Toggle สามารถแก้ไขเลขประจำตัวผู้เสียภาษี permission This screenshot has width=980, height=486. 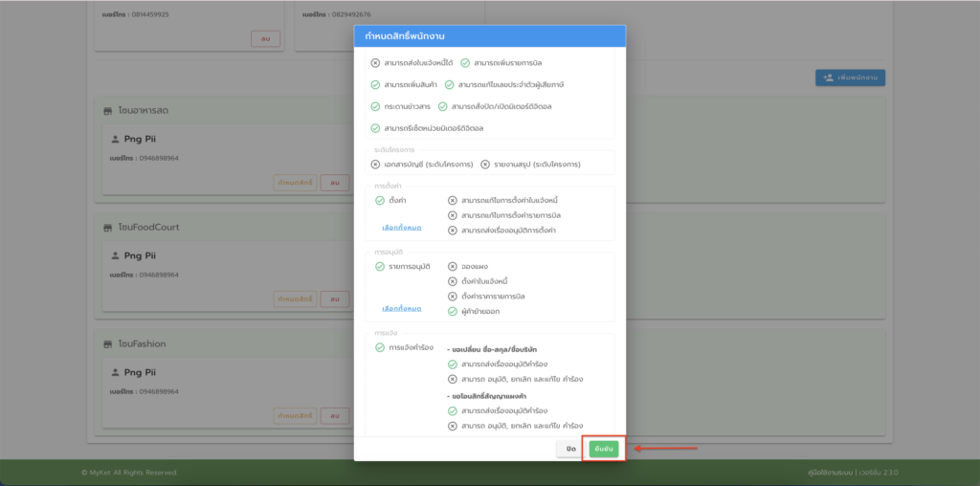click(x=450, y=85)
